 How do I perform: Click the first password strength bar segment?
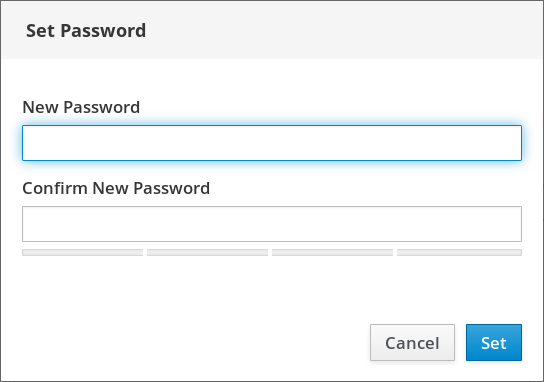click(83, 252)
